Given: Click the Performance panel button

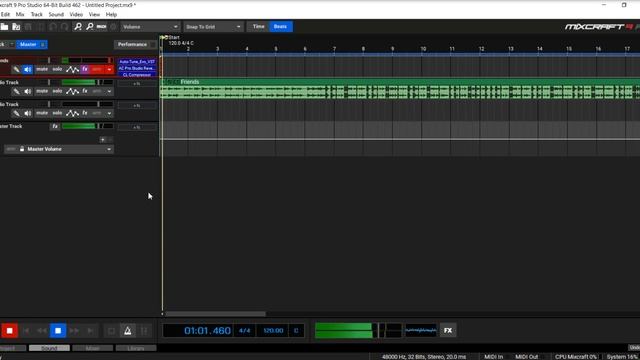Looking at the screenshot, I should (x=135, y=44).
